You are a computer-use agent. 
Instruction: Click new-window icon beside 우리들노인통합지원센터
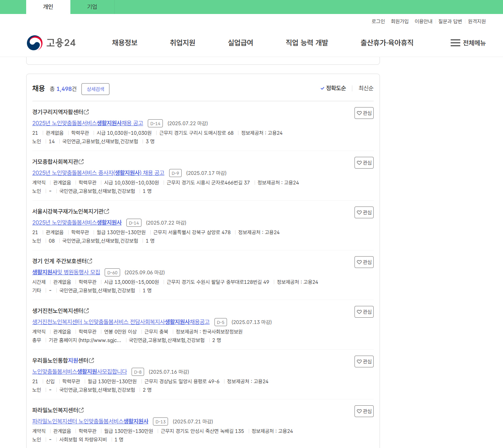pos(91,360)
